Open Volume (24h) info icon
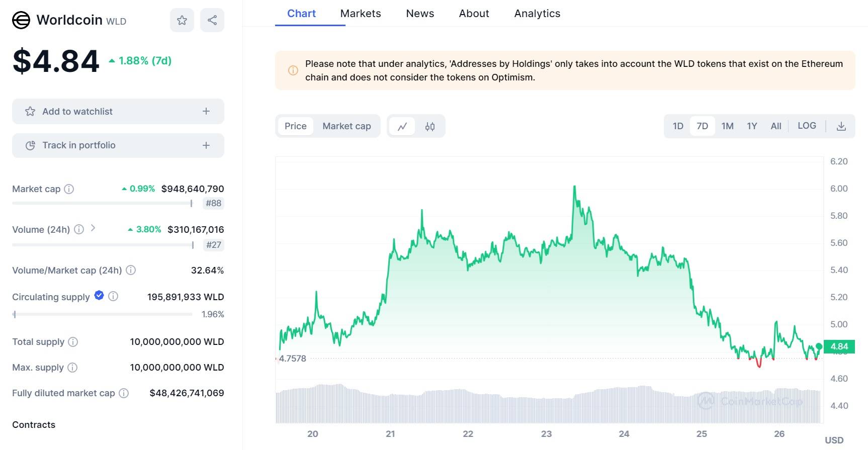 pos(79,229)
